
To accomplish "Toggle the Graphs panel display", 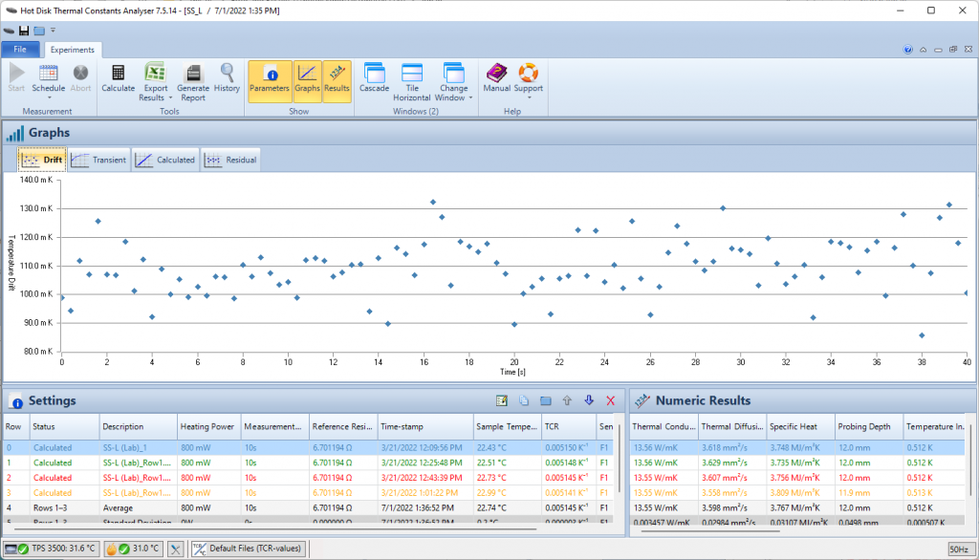I will (x=307, y=81).
